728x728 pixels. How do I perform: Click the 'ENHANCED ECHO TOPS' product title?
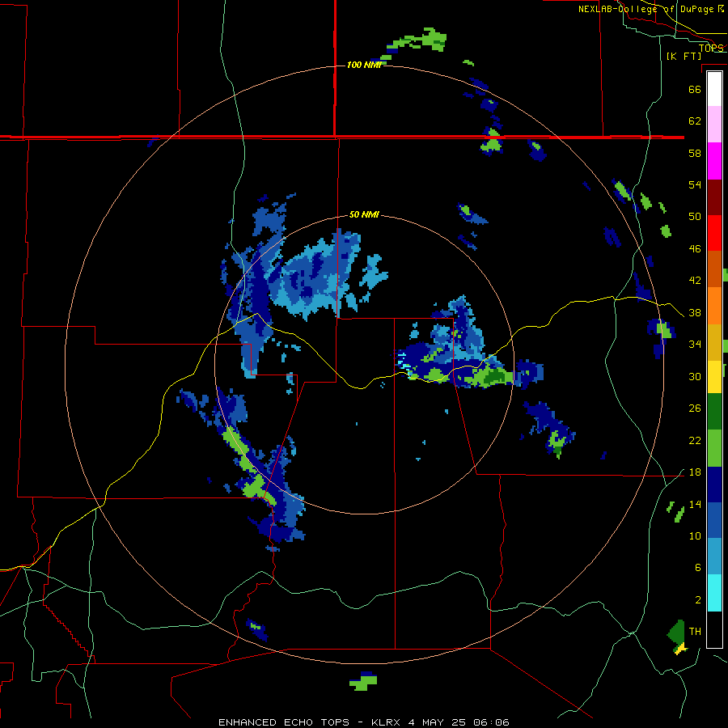[284, 722]
